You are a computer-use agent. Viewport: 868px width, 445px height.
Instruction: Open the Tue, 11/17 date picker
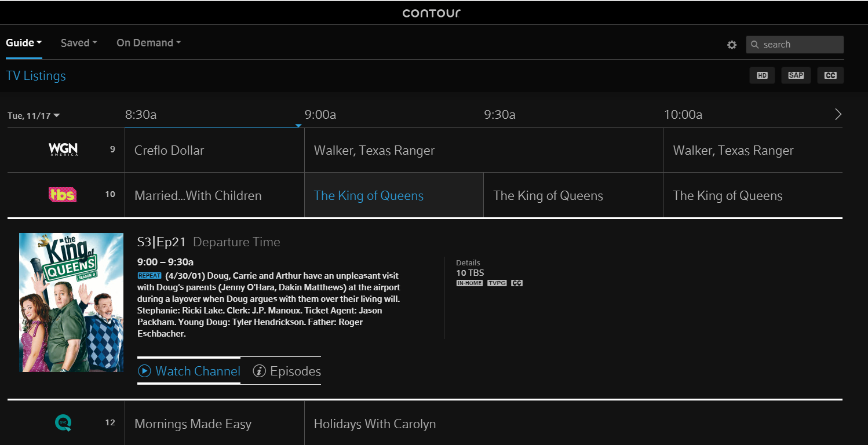(x=34, y=116)
